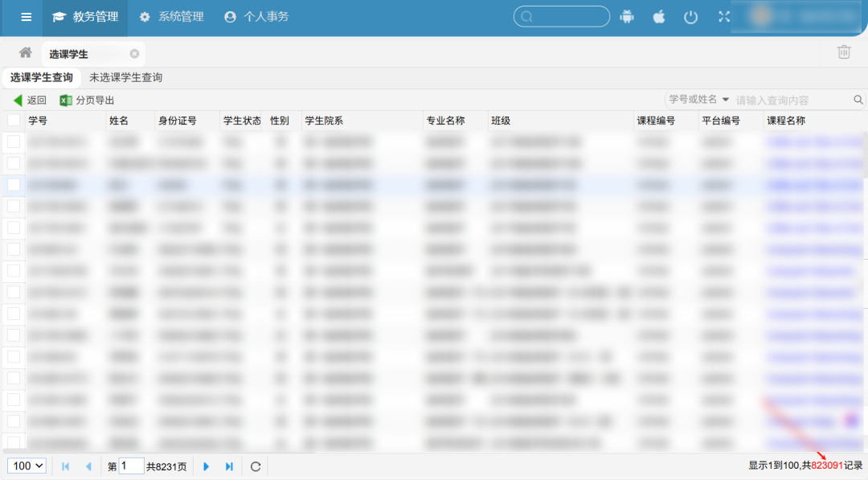Close the 选课学生 tab
The height and width of the screenshot is (480, 868).
(x=134, y=54)
